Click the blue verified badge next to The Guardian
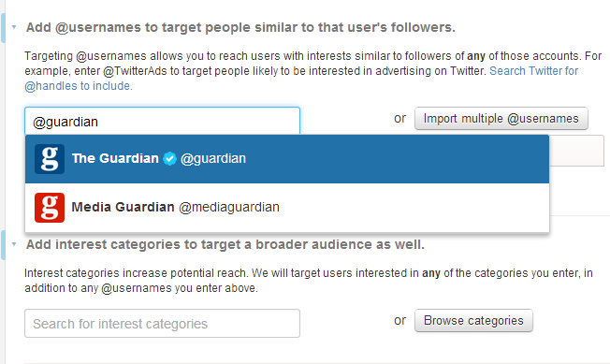 tap(169, 159)
